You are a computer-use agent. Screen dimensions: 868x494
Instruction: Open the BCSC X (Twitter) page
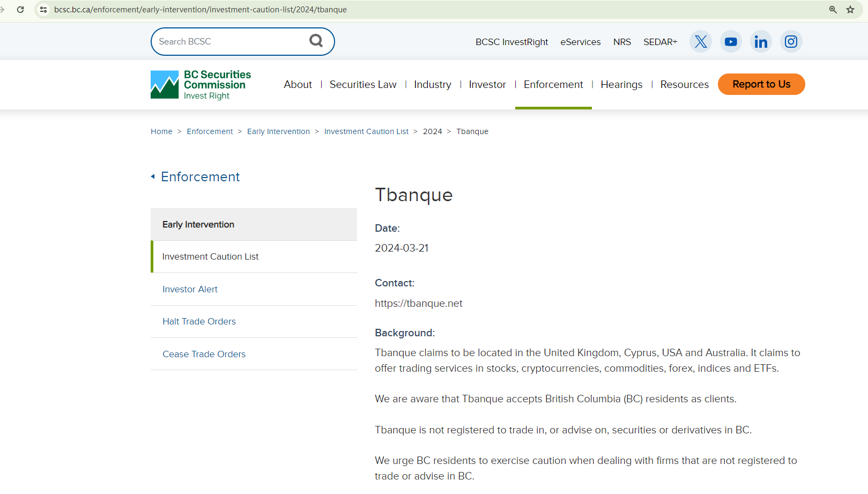pyautogui.click(x=700, y=42)
